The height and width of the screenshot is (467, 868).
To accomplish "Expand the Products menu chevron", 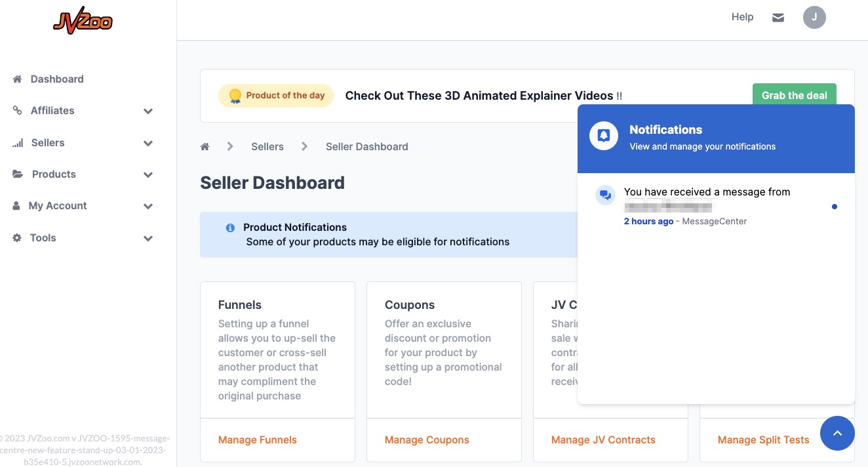I will [x=148, y=174].
